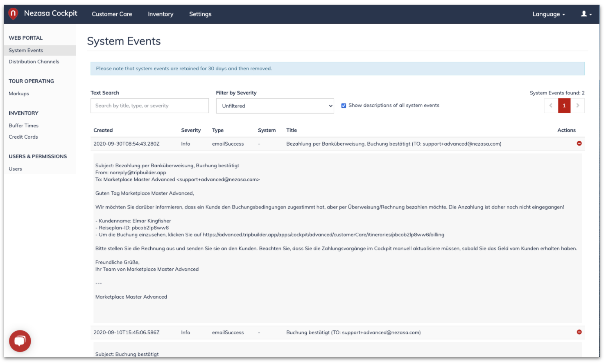Open the user account icon menu

(x=586, y=14)
